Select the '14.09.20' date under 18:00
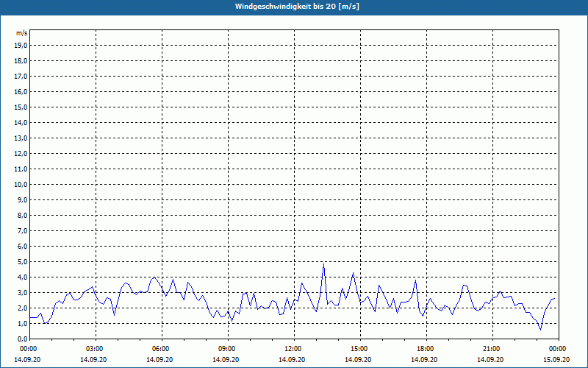Viewport: 588px width, 368px height. click(x=424, y=360)
